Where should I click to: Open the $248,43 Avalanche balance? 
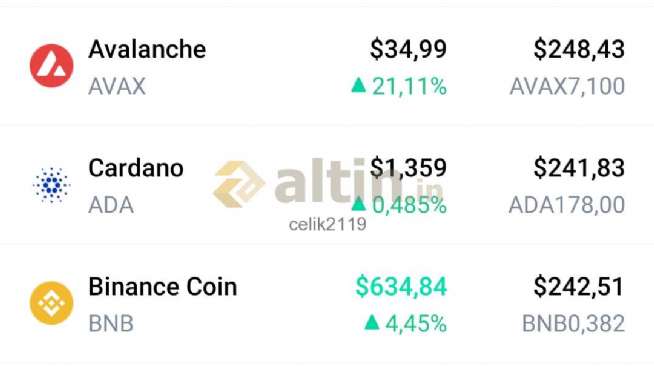(579, 49)
